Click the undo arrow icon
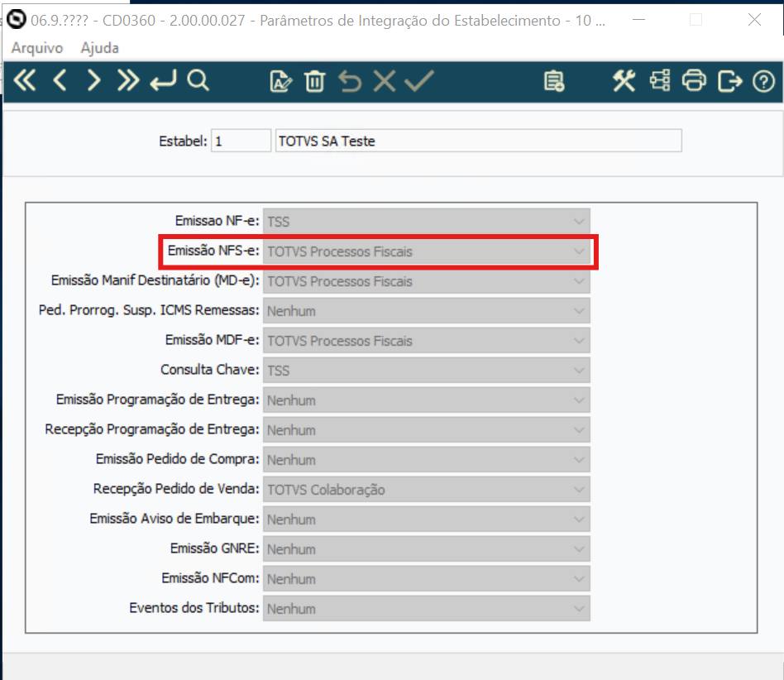 (350, 82)
